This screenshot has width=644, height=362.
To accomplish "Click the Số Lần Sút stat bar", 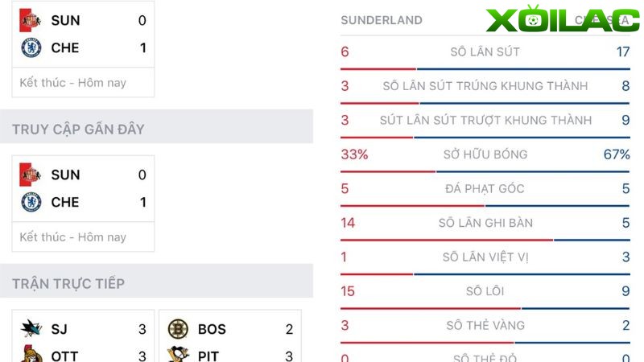I will (485, 69).
